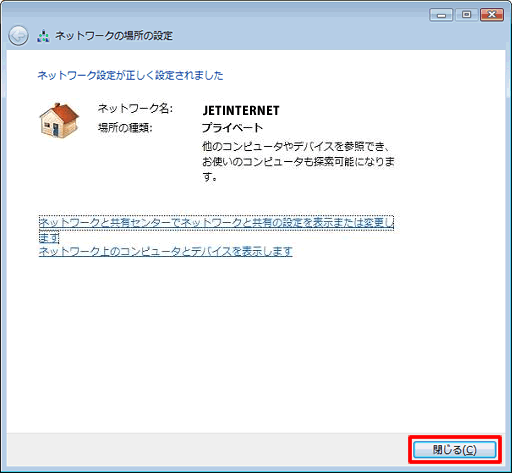
Task: Minimize the network location window
Action: [441, 15]
